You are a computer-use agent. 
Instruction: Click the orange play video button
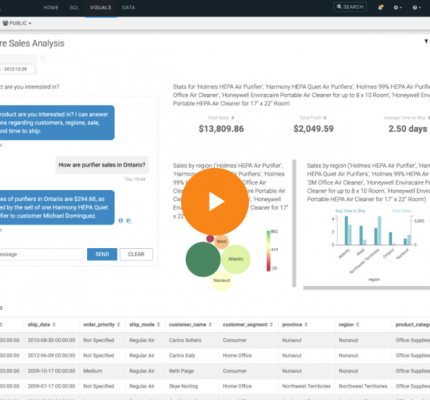[x=215, y=201]
